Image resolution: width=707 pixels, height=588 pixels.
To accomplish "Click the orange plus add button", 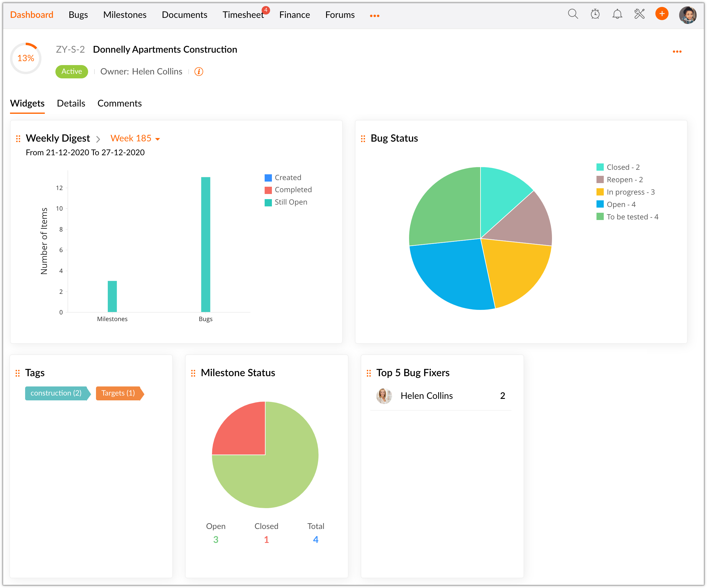I will pyautogui.click(x=662, y=14).
